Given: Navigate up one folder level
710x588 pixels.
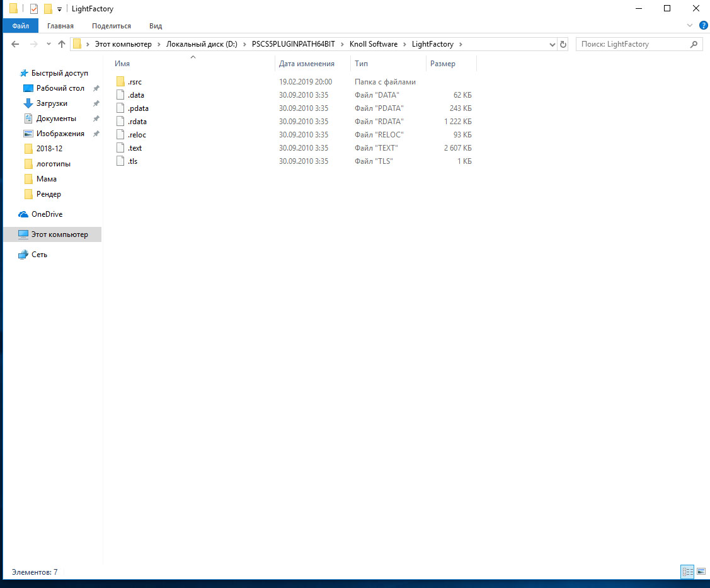Looking at the screenshot, I should point(62,44).
